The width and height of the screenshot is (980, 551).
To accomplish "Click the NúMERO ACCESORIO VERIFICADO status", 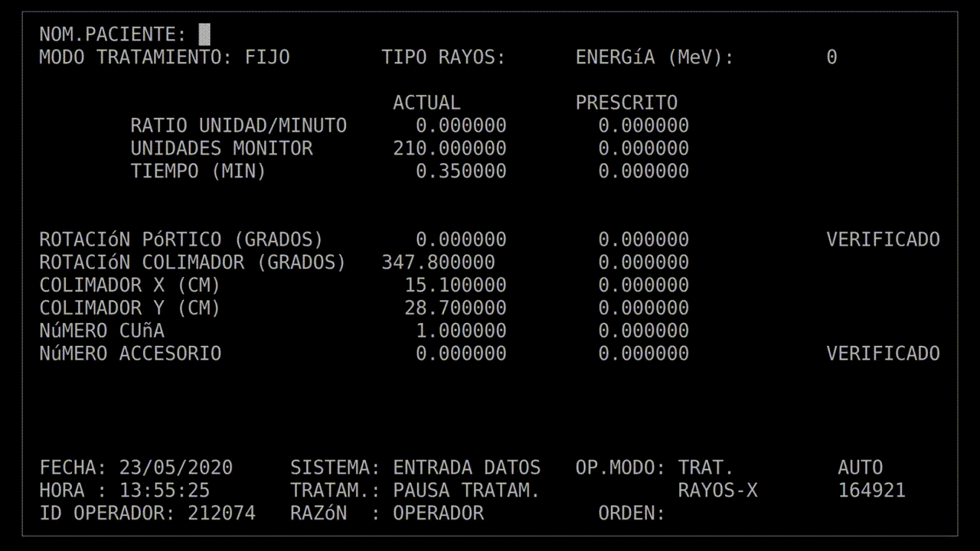I will [x=883, y=353].
